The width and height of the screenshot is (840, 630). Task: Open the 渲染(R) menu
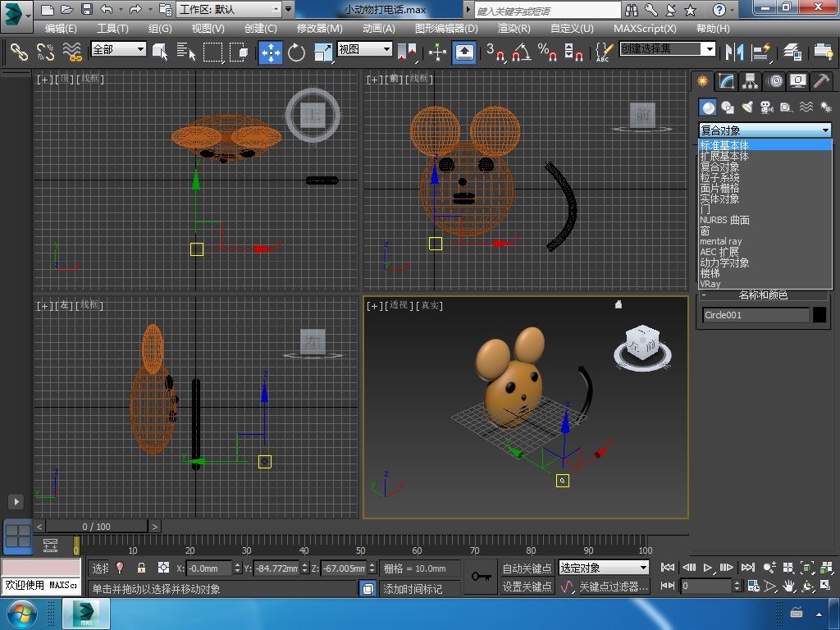coord(514,29)
